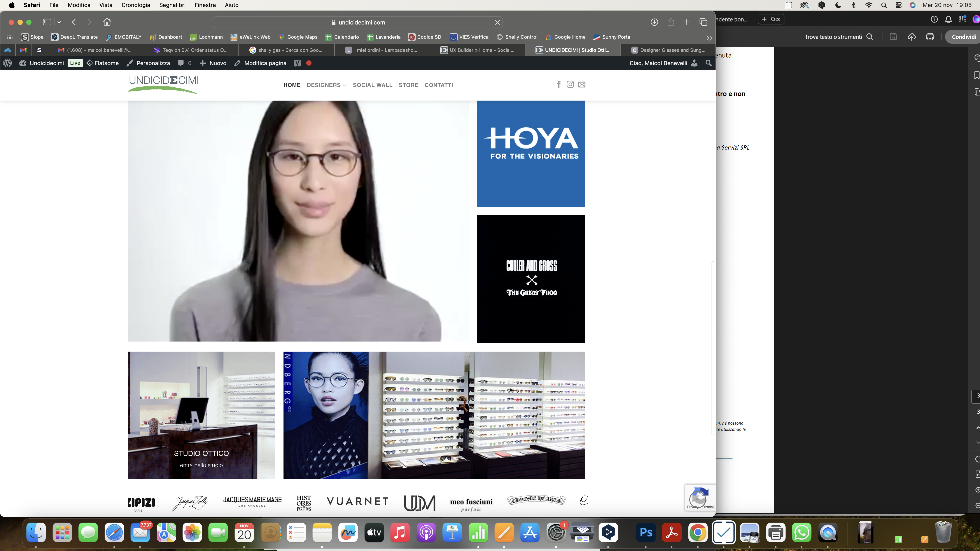This screenshot has width=980, height=551.
Task: Click Safari home icon
Action: coord(107,22)
